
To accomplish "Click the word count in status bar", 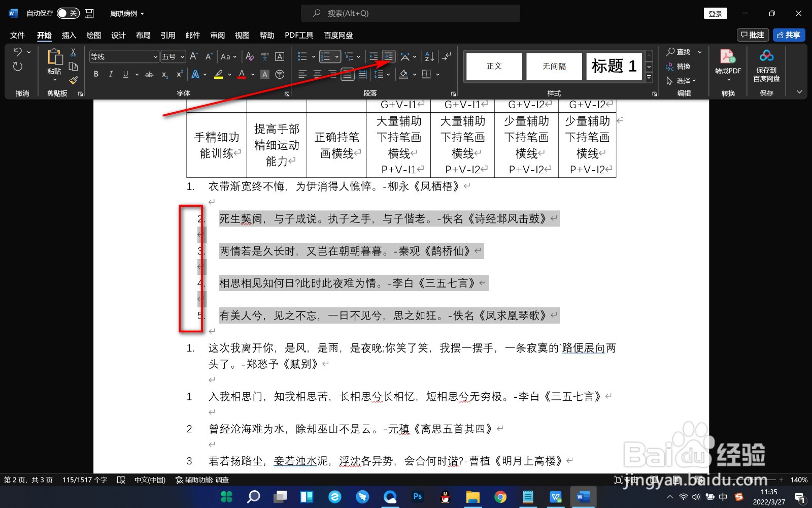I will tap(85, 480).
